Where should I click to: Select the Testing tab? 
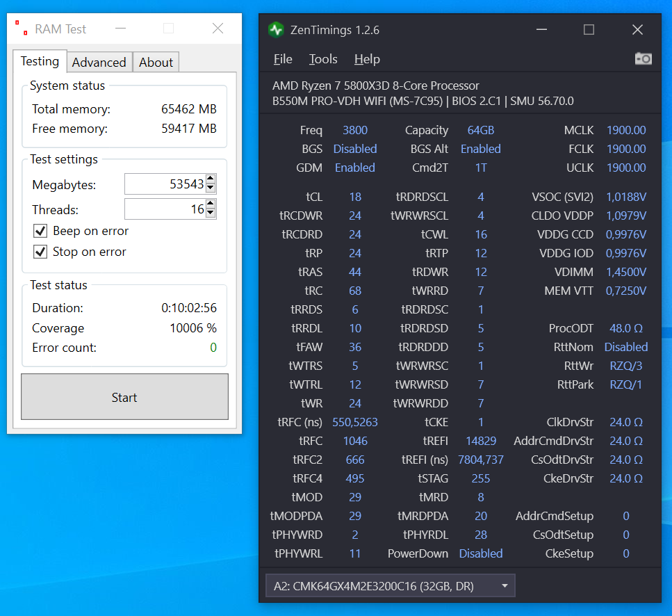pyautogui.click(x=40, y=61)
